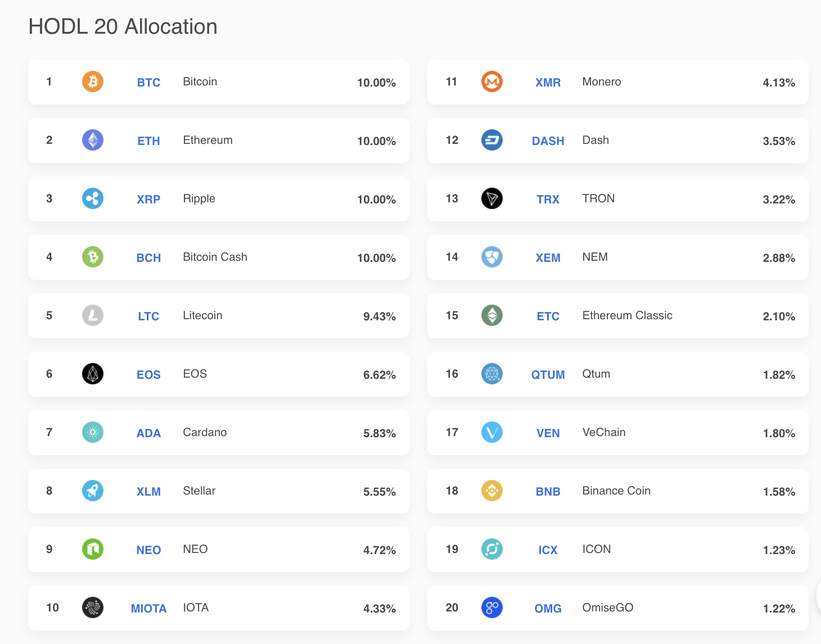Click the Ethereum diamond icon
Viewport: 821px width, 644px height.
(93, 140)
